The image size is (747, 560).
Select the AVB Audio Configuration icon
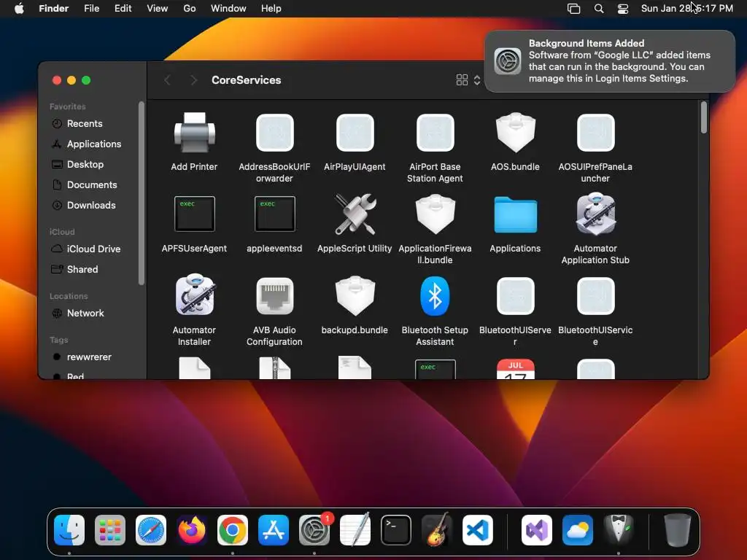pyautogui.click(x=274, y=296)
